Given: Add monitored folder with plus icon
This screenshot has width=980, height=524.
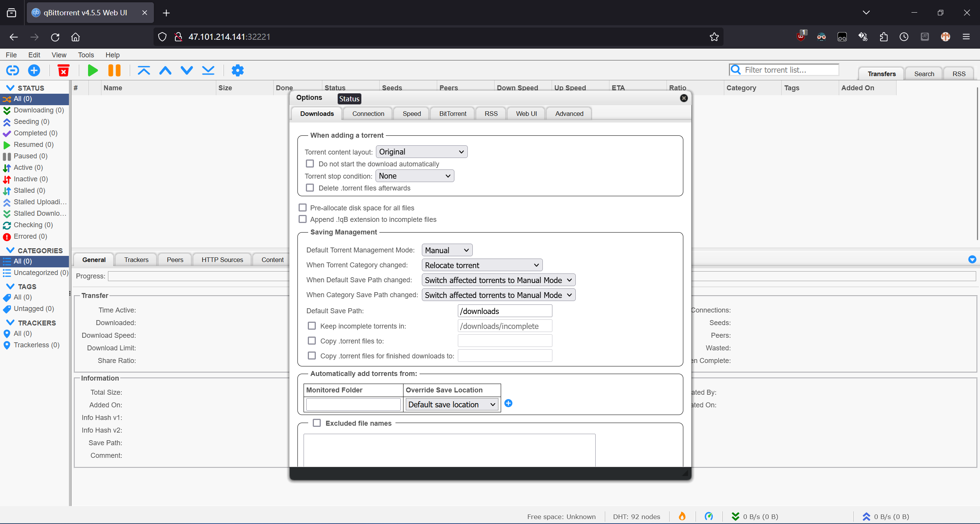Looking at the screenshot, I should pos(508,403).
